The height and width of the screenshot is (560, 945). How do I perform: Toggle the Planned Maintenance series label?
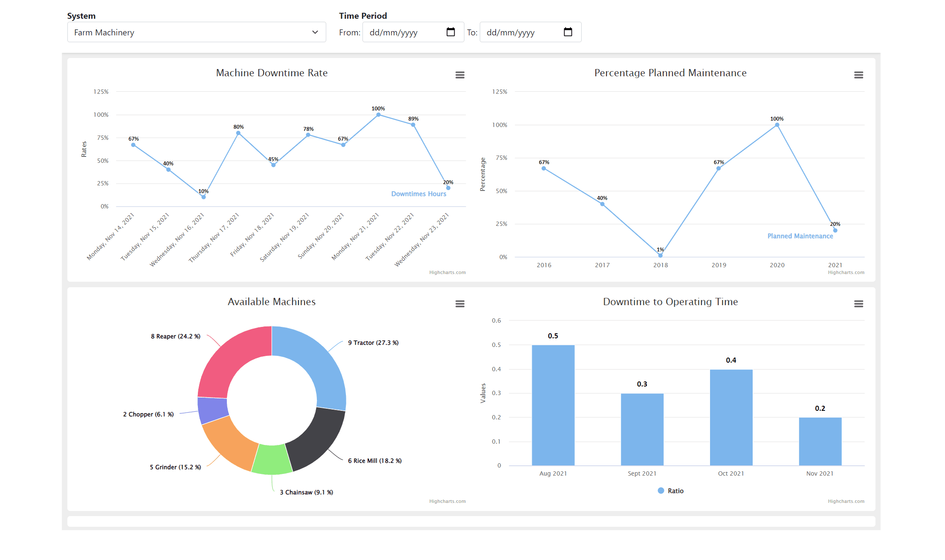(800, 236)
